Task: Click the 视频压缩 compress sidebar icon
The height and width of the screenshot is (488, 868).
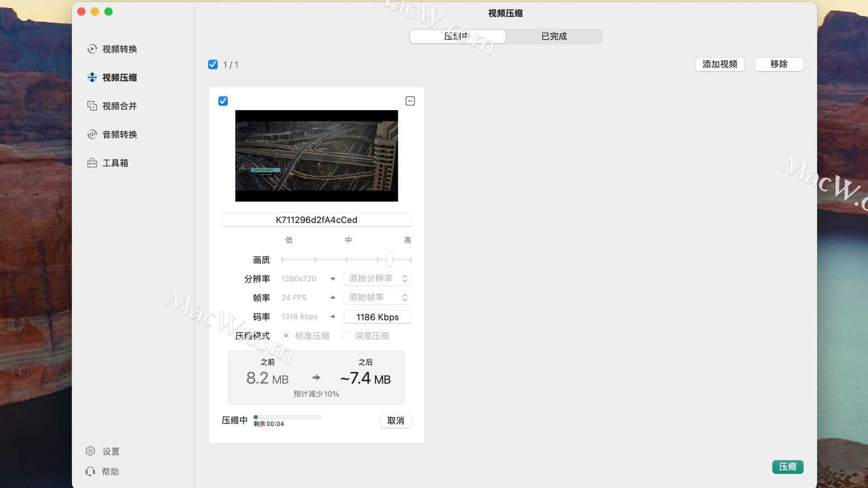Action: 92,77
